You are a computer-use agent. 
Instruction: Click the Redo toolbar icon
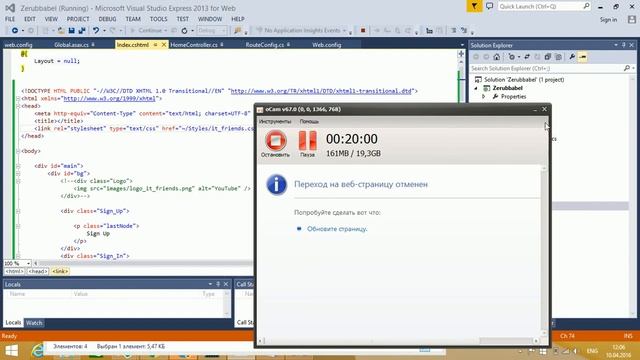pos(113,31)
